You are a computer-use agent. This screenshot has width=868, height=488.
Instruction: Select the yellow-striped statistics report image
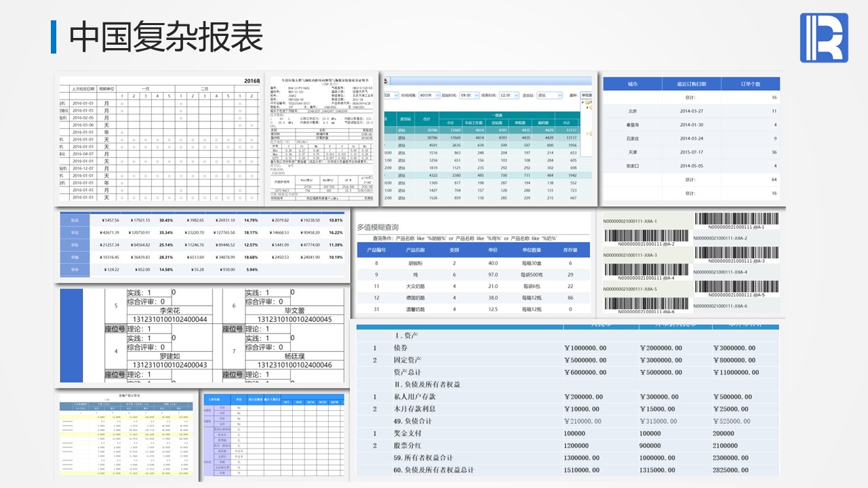point(126,434)
